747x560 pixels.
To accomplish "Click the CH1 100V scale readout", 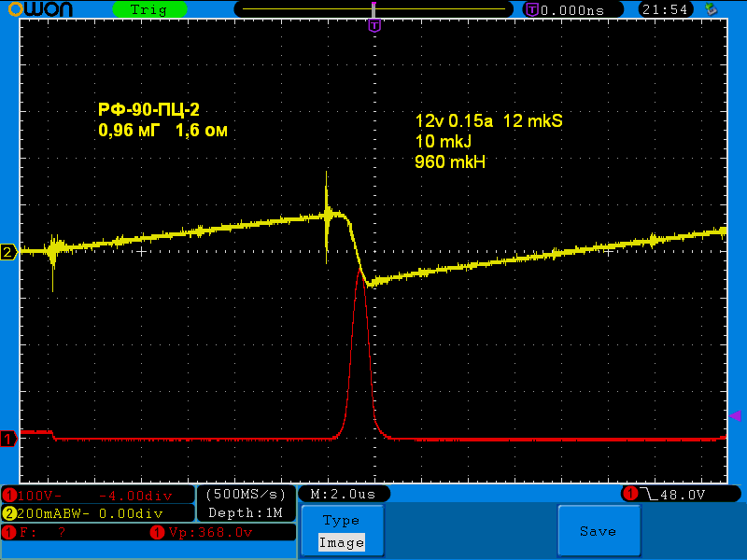I will click(40, 496).
